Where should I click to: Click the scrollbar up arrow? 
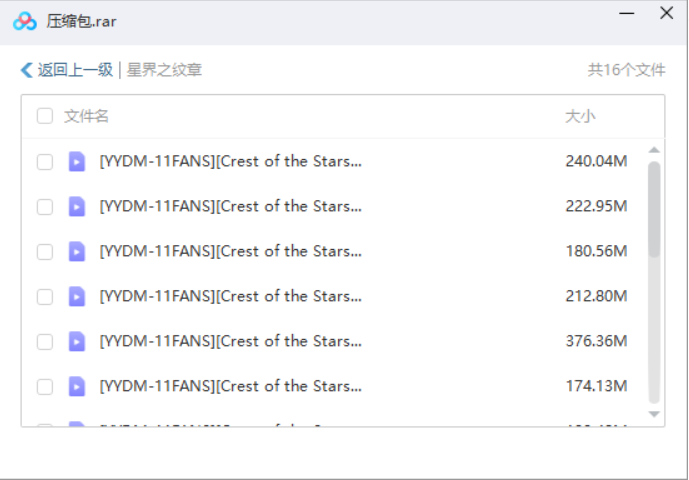pos(654,150)
